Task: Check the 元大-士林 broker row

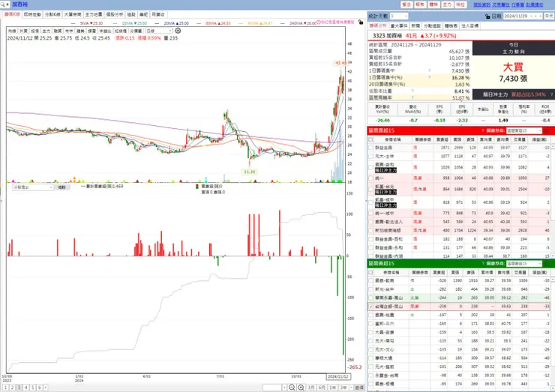Action: tap(370, 156)
